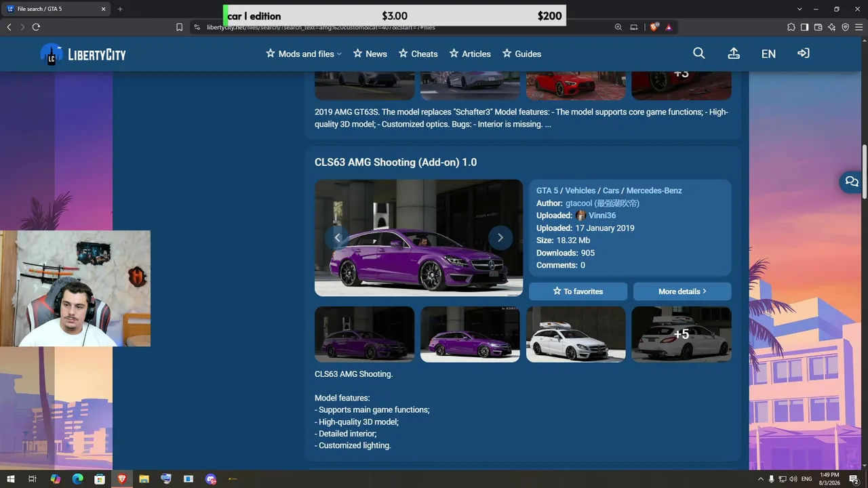868x488 pixels.
Task: Bookmark this page icon in address bar
Action: (x=179, y=27)
